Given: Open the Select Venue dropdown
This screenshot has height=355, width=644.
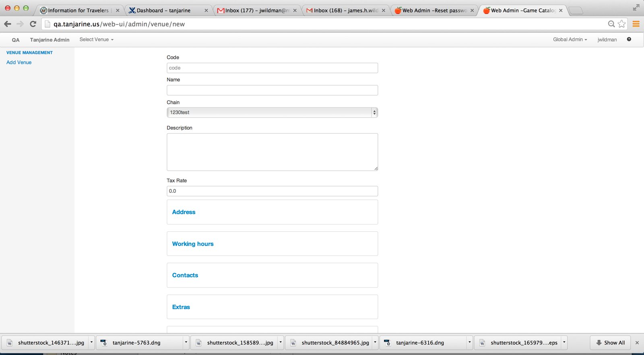Looking at the screenshot, I should point(97,39).
